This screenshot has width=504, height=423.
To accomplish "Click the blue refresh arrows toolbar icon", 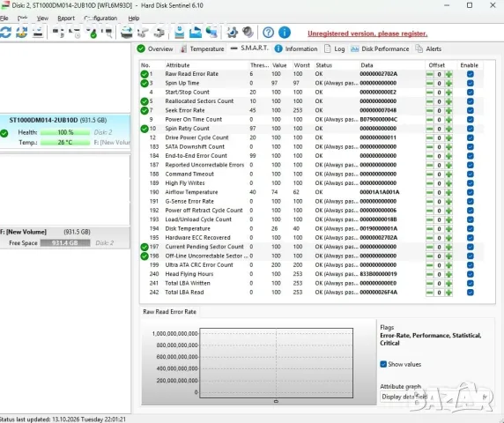I will tap(6, 33).
